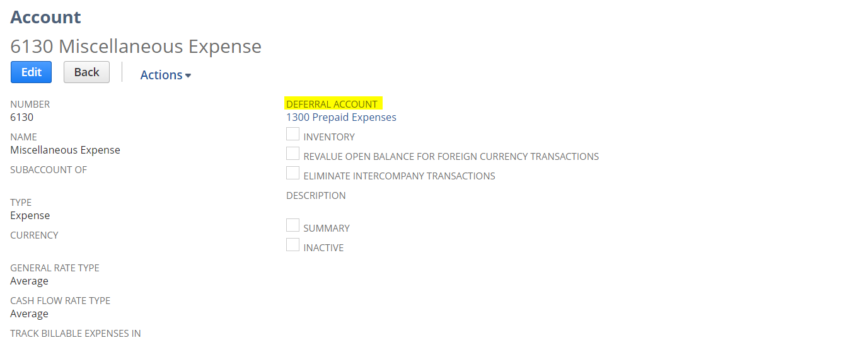Viewport: 868px width, 350px height.
Task: Click the Subaccount Of field label
Action: [49, 169]
